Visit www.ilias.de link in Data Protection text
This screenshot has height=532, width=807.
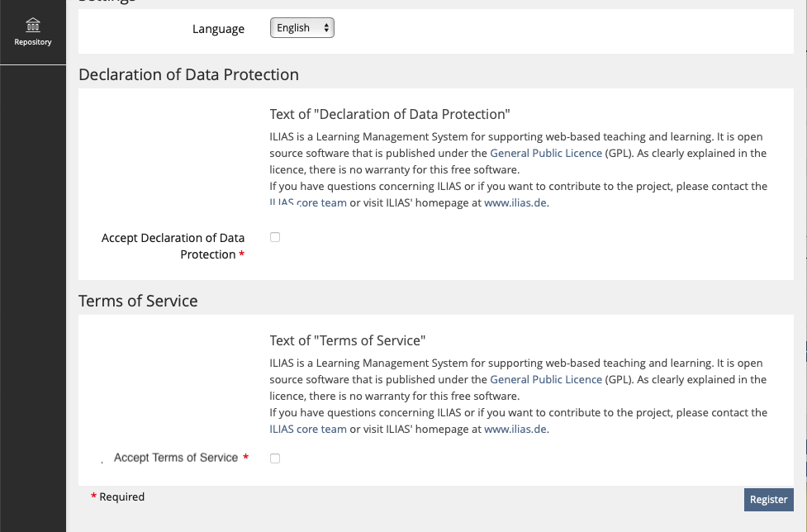(515, 202)
